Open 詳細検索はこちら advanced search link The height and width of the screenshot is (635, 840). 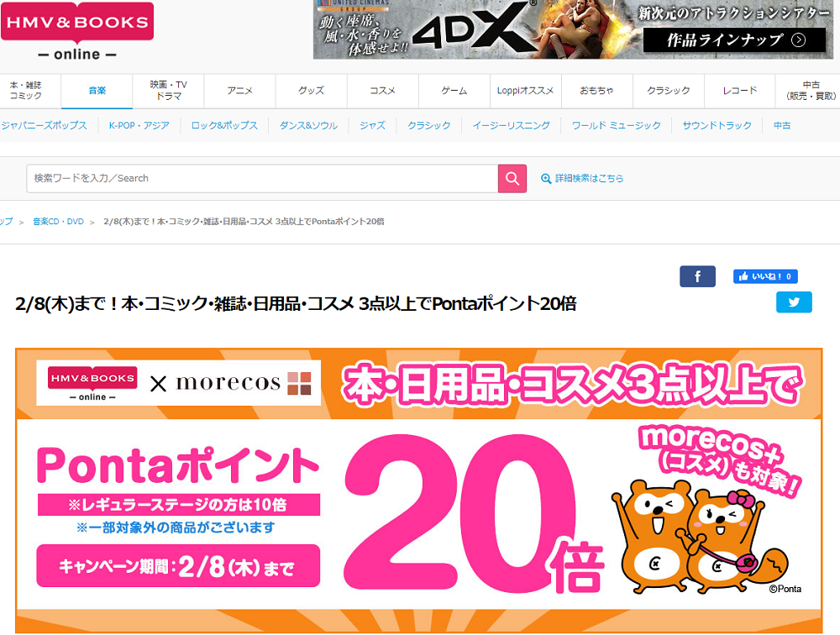click(x=590, y=178)
